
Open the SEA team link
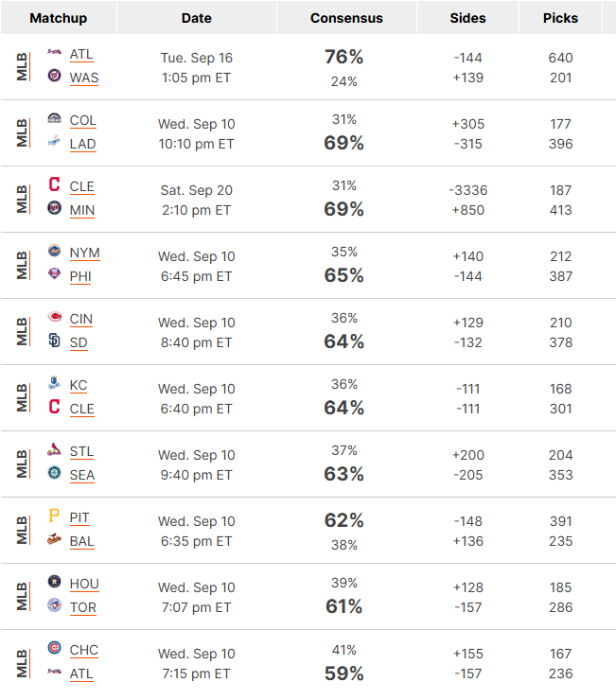pyautogui.click(x=82, y=475)
